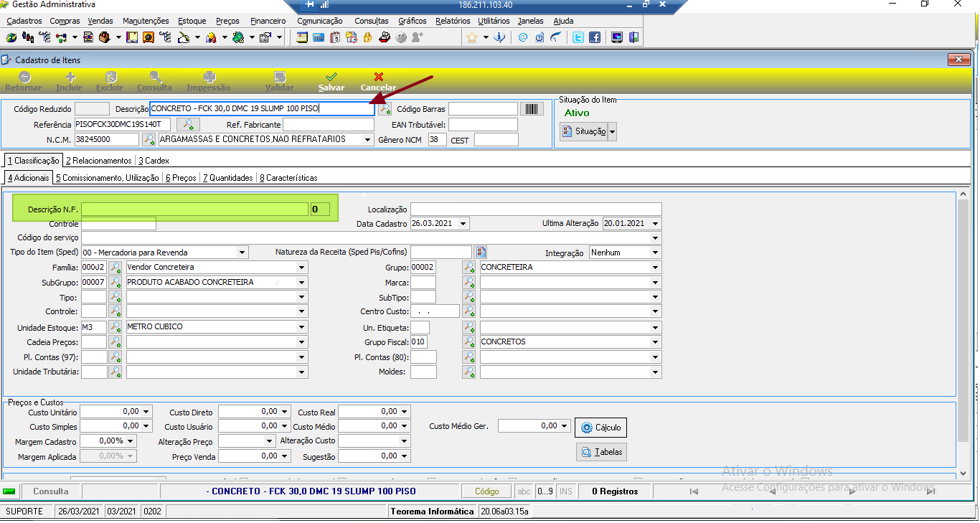Click the Família code lookup icon
Screen dimensions: 980x523
[x=115, y=268]
